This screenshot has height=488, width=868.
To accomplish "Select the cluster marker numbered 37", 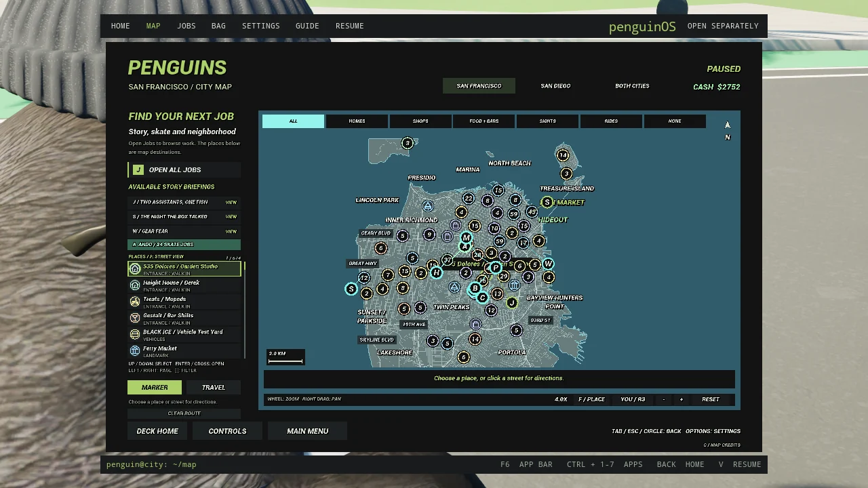I will (447, 260).
